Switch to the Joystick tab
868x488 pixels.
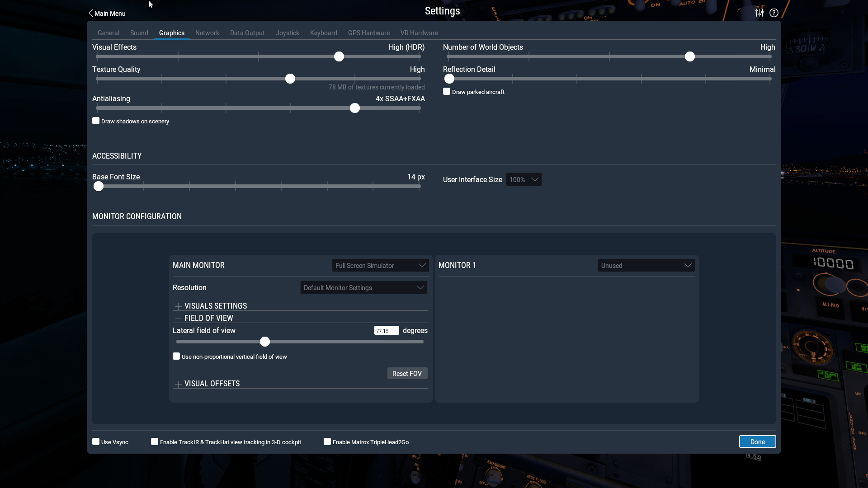point(287,33)
